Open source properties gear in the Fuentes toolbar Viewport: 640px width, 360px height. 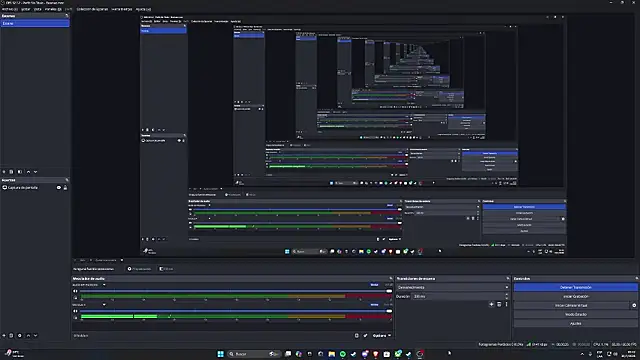[x=20, y=336]
